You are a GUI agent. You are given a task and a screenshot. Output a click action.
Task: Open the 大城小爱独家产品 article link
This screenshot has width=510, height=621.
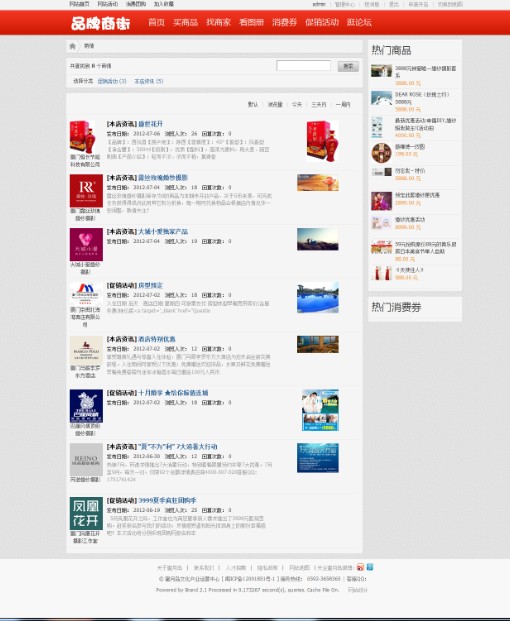coord(163,231)
